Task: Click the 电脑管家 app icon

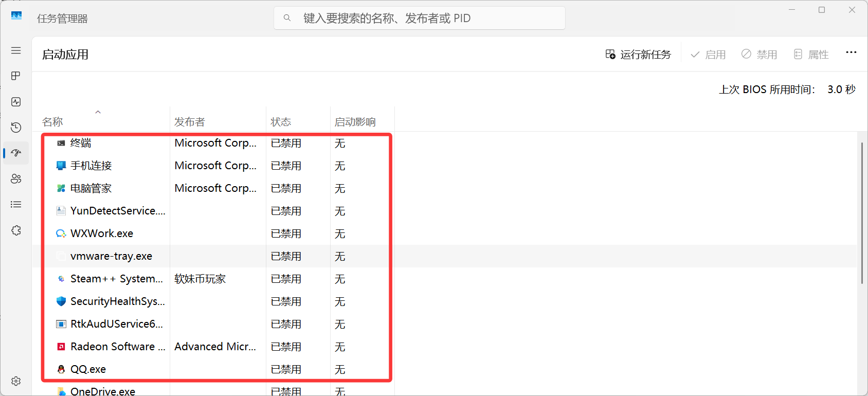Action: (61, 188)
